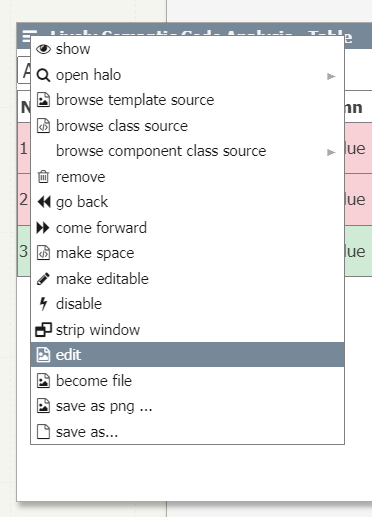Click the rewind icon for go back
The width and height of the screenshot is (372, 517).
tap(44, 202)
